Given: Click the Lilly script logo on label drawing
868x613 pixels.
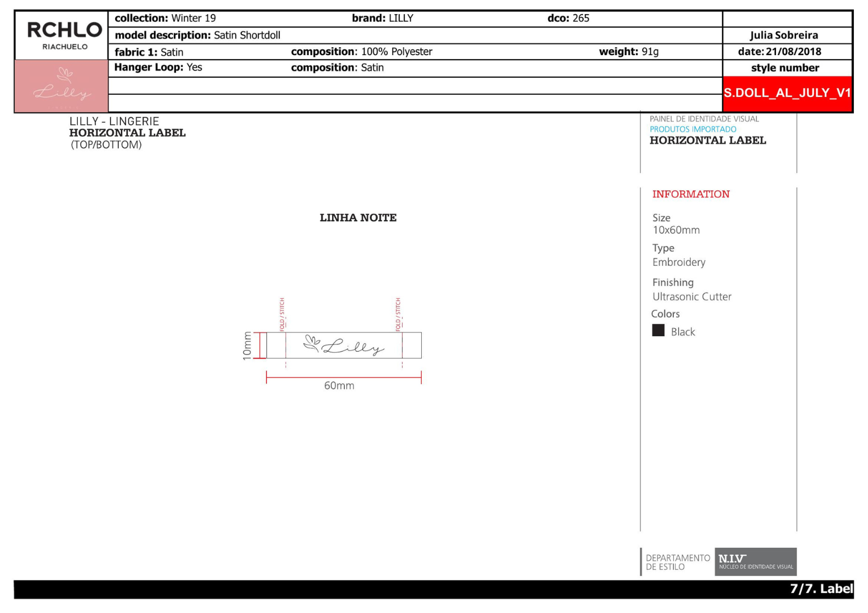Looking at the screenshot, I should (x=344, y=345).
